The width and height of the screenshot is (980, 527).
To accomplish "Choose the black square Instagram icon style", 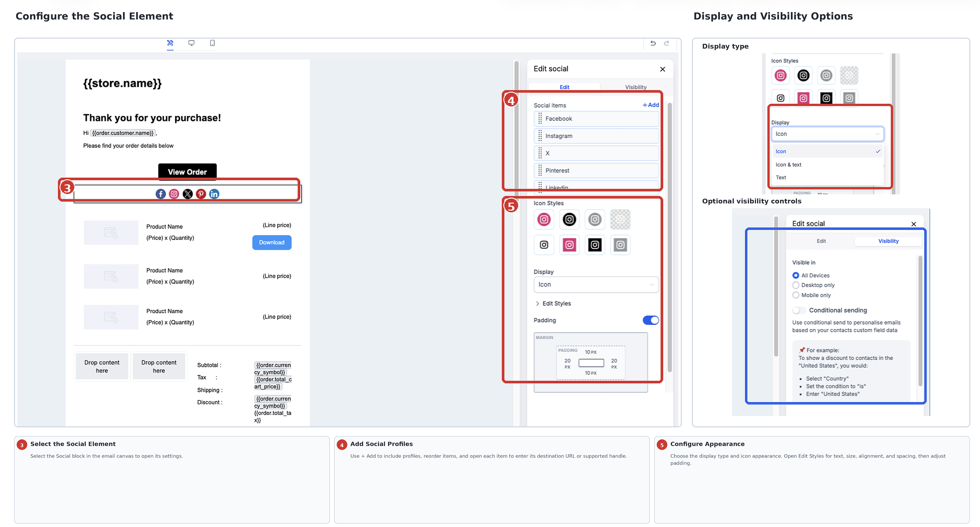I will point(595,245).
